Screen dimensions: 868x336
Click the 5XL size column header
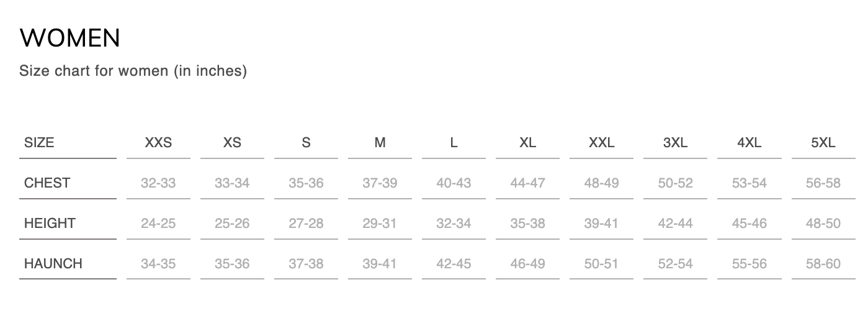[823, 143]
